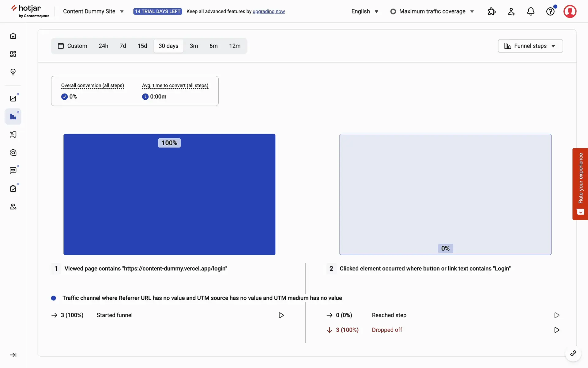This screenshot has height=368, width=588.
Task: Select the 7d time range
Action: (x=123, y=46)
